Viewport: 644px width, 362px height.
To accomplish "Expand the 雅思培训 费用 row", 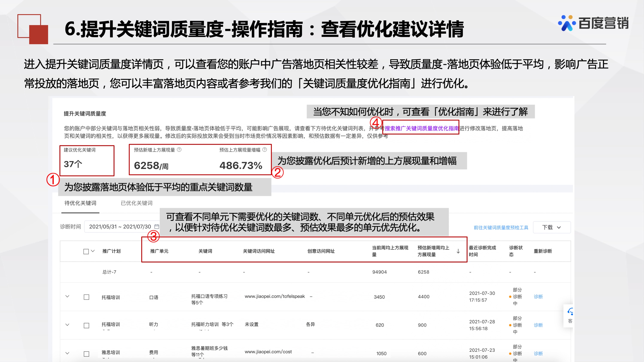I will 67,353.
